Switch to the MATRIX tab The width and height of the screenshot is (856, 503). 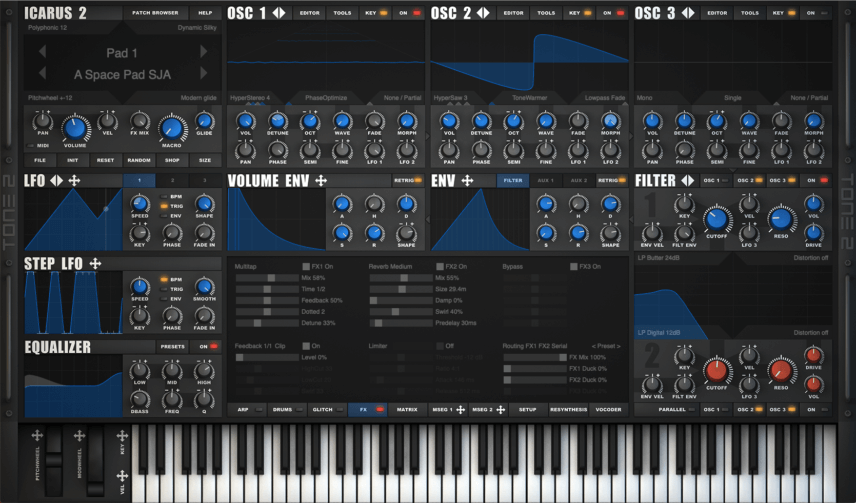[x=407, y=410]
